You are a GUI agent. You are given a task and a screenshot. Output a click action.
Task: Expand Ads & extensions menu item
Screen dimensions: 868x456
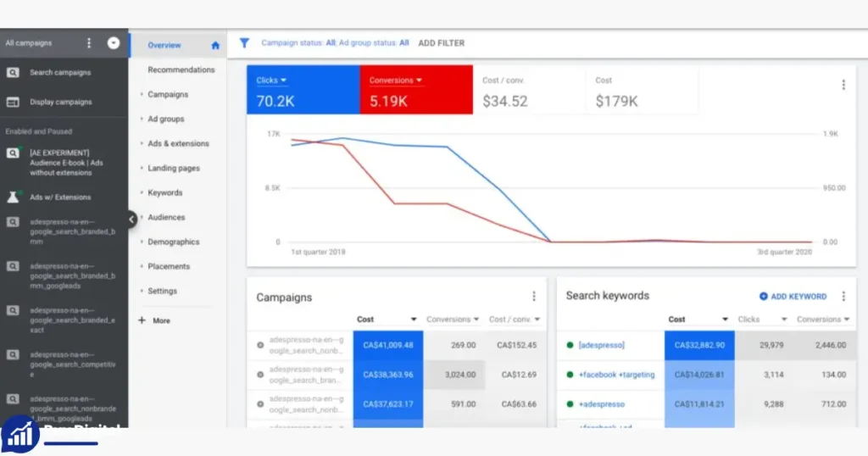(x=178, y=143)
